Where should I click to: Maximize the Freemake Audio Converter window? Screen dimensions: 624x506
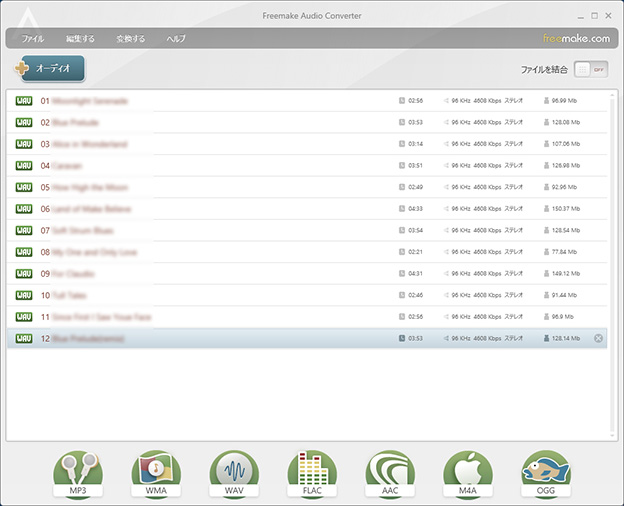point(595,16)
